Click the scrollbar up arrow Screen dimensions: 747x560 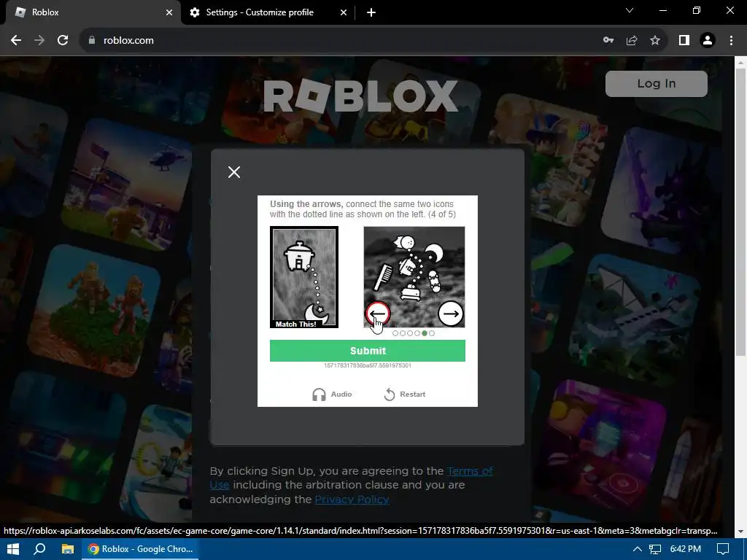tap(740, 63)
